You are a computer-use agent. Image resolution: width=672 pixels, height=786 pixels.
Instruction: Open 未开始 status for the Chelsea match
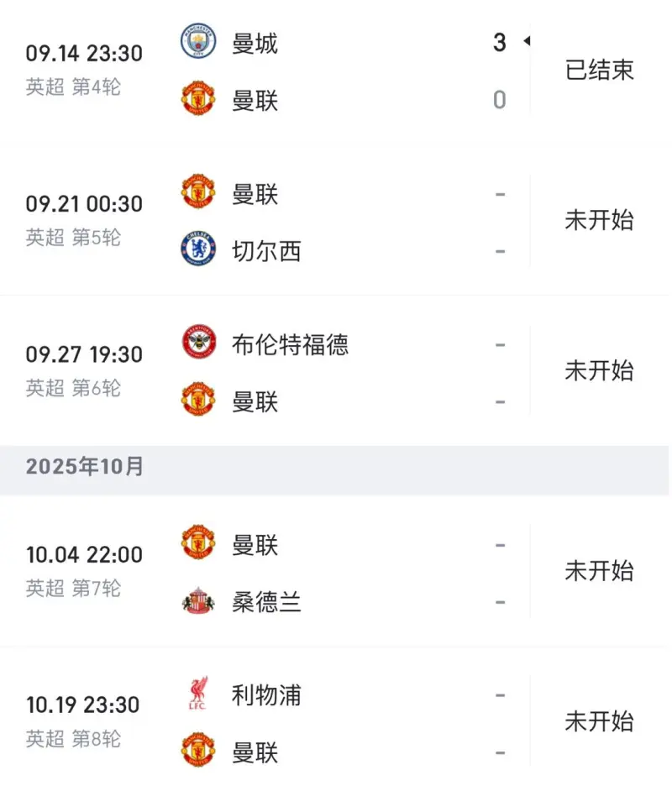[600, 221]
